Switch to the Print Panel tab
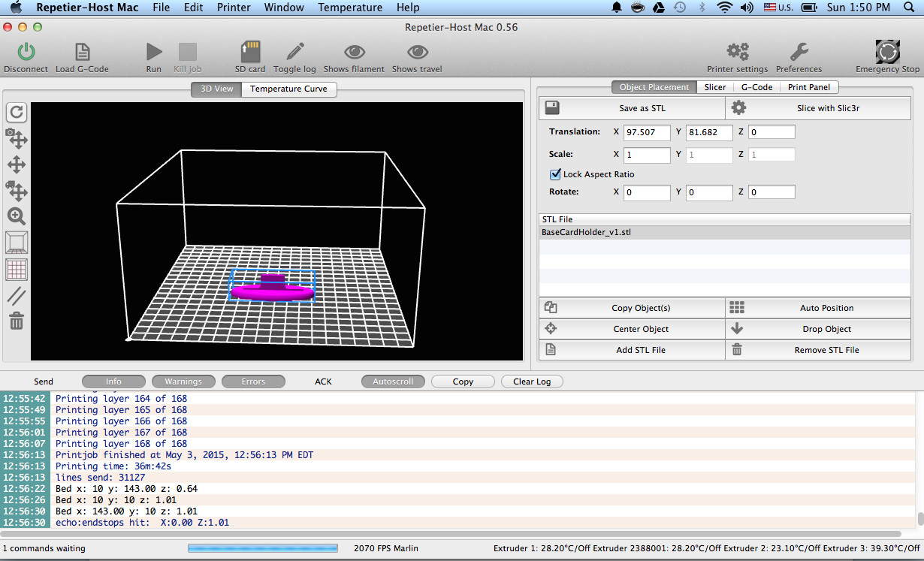This screenshot has height=561, width=924. point(809,87)
